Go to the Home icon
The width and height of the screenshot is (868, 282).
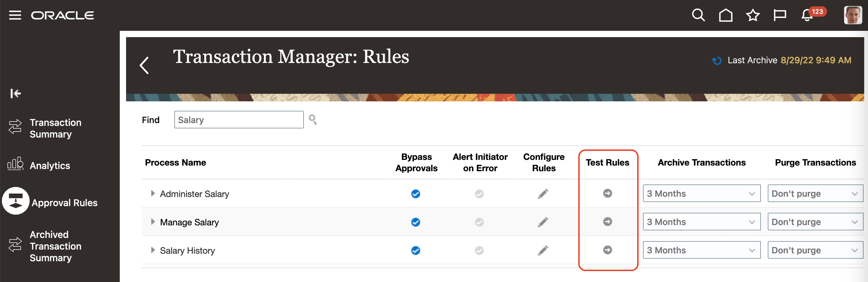click(x=725, y=15)
